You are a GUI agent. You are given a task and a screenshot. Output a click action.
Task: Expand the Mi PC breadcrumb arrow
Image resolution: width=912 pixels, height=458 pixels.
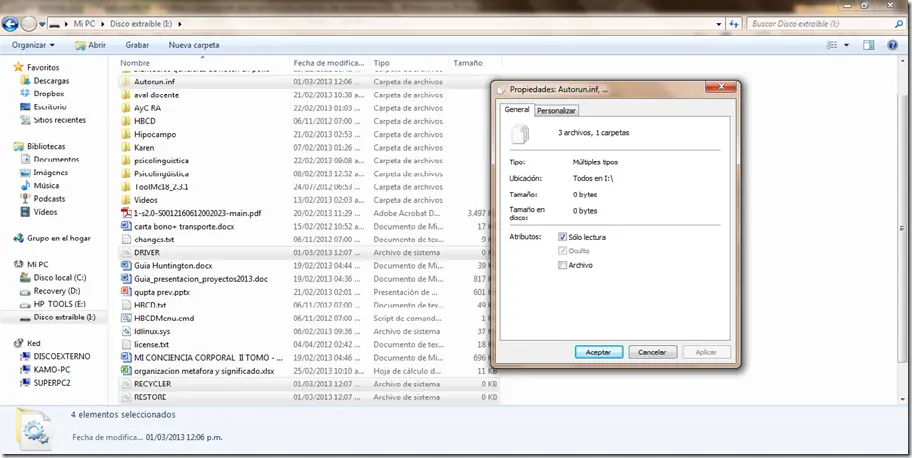(x=104, y=24)
